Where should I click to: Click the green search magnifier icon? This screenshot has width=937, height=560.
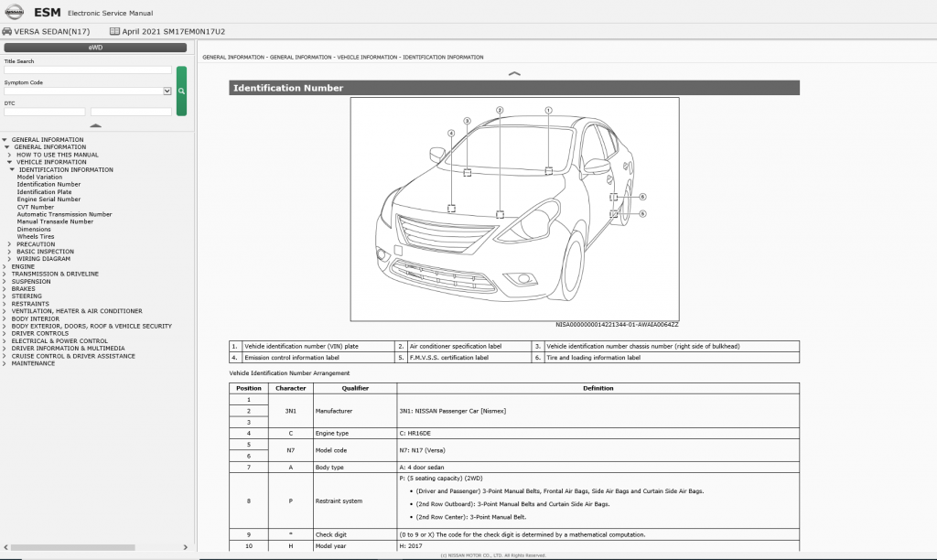(180, 92)
